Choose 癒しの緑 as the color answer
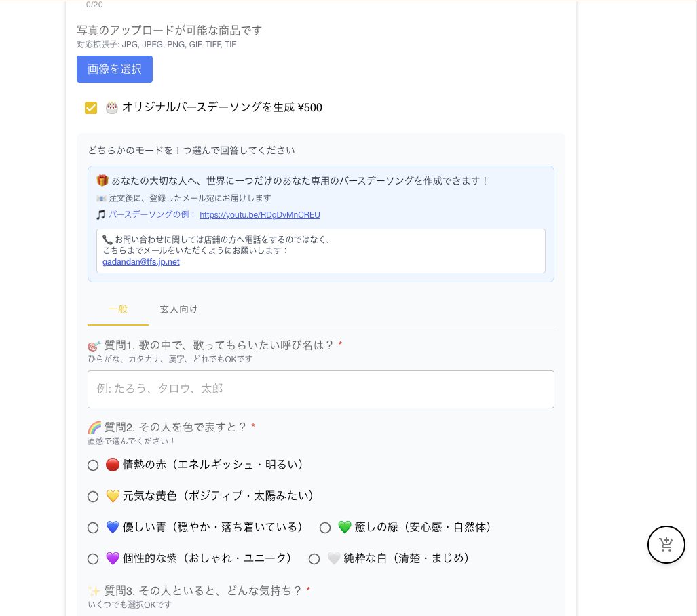Screen dimensions: 697x616 point(324,527)
